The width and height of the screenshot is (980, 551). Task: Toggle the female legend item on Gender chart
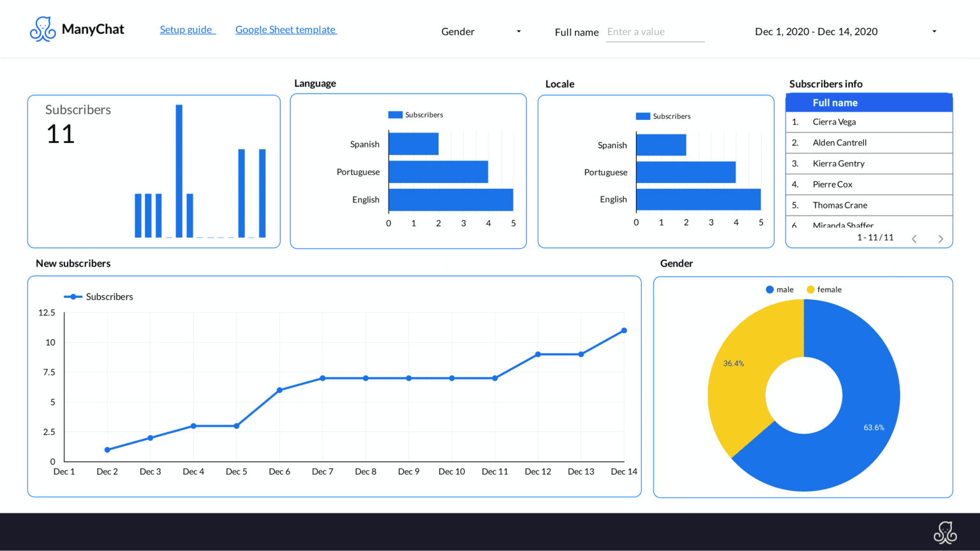pyautogui.click(x=824, y=289)
